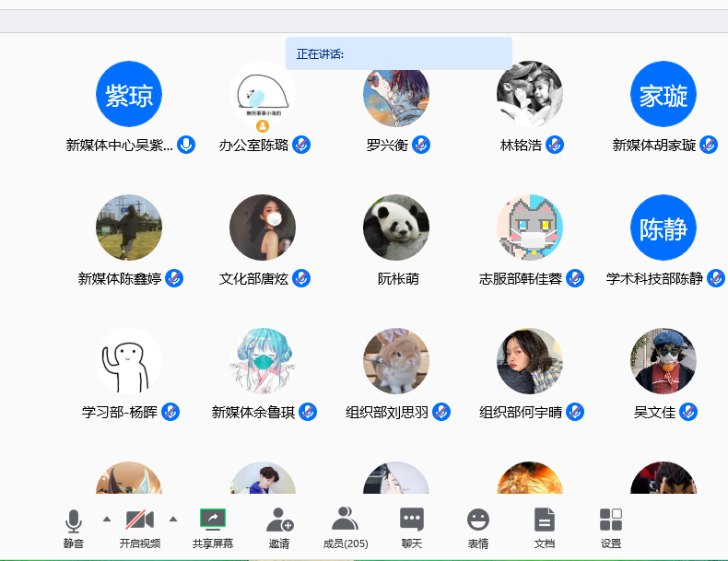The width and height of the screenshot is (728, 561).
Task: Select the 陈静 blue avatar
Action: click(663, 228)
